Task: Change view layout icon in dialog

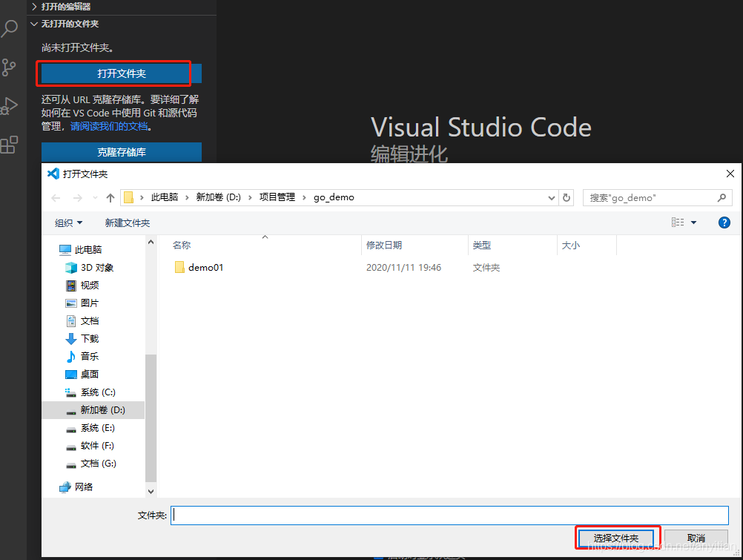Action: 678,223
